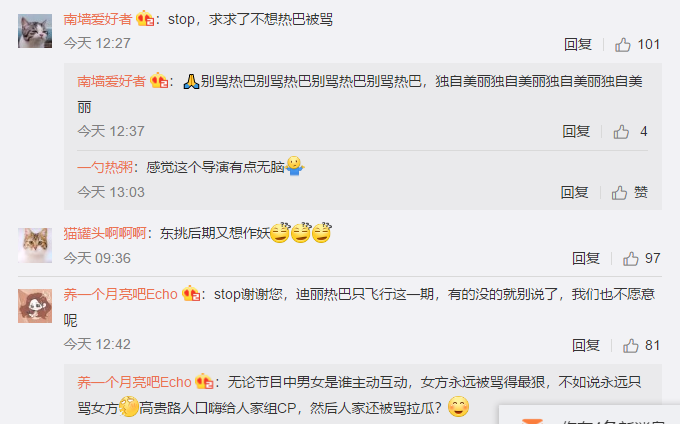Open 养一个月亮吧Echo's profile from the nested reply
Image resolution: width=680 pixels, height=424 pixels.
tap(134, 382)
